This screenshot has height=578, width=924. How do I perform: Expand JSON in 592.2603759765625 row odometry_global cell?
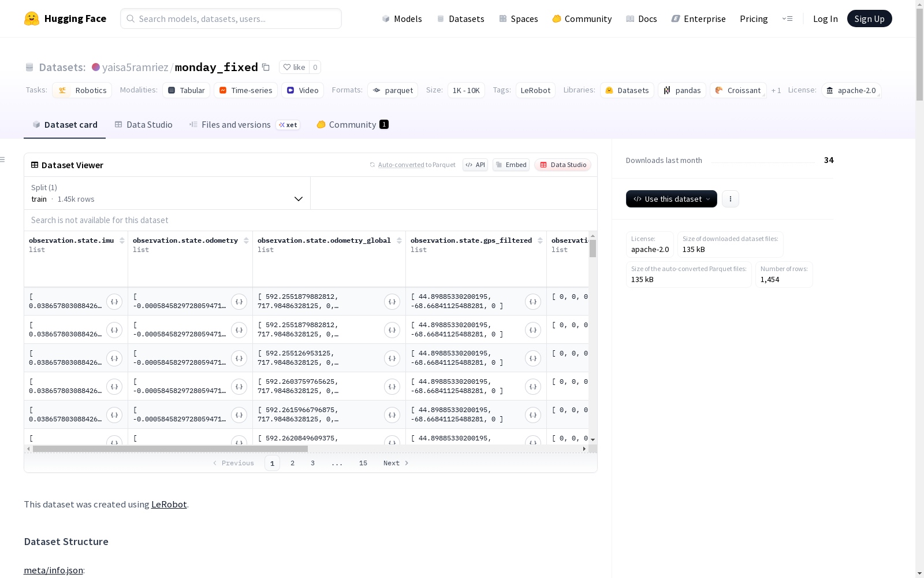(392, 387)
